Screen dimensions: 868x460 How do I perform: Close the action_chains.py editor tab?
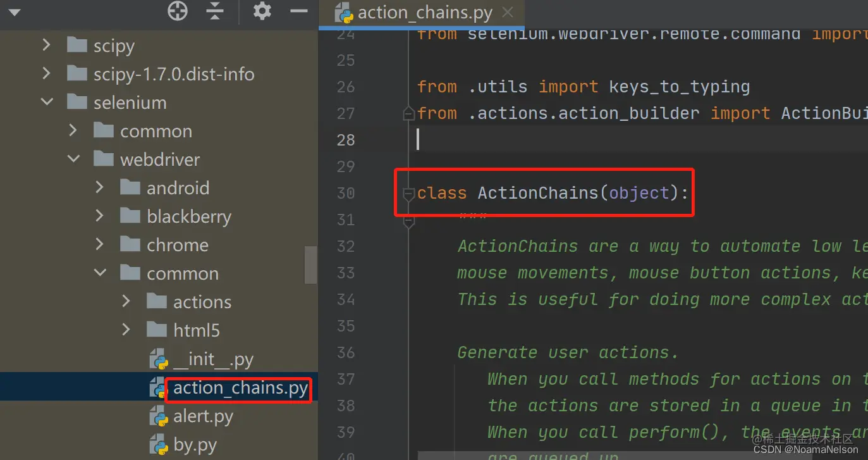point(506,12)
